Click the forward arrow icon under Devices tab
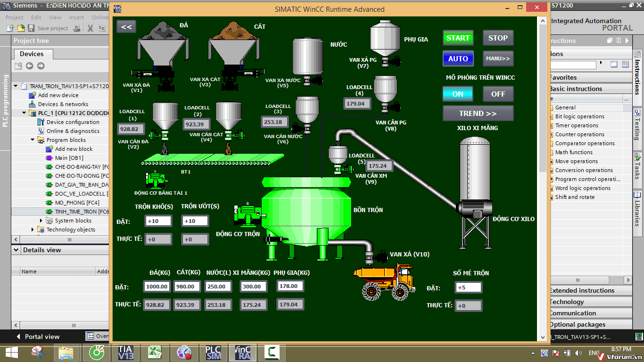The image size is (644, 362). tap(41, 66)
